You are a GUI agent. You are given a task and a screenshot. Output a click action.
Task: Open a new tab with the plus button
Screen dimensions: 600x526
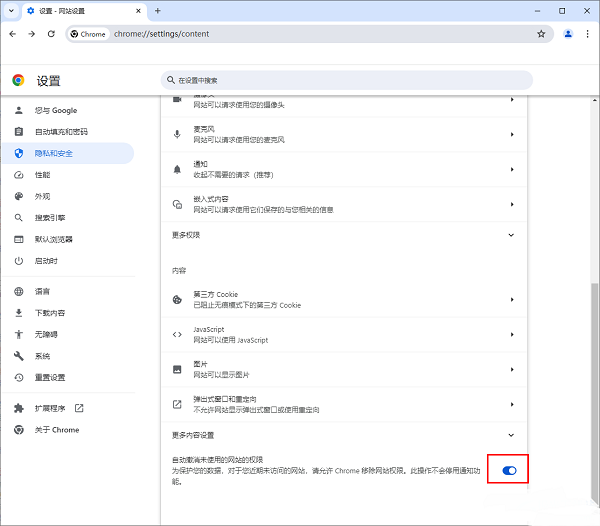[x=158, y=11]
